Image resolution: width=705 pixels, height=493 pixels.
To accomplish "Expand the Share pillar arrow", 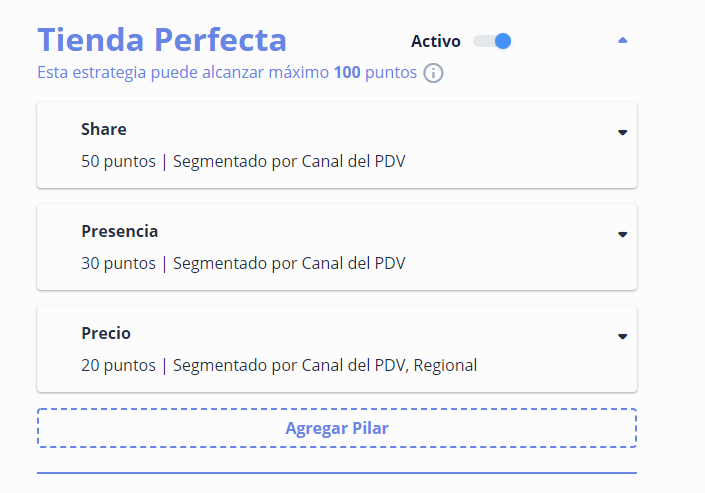I will [x=622, y=132].
